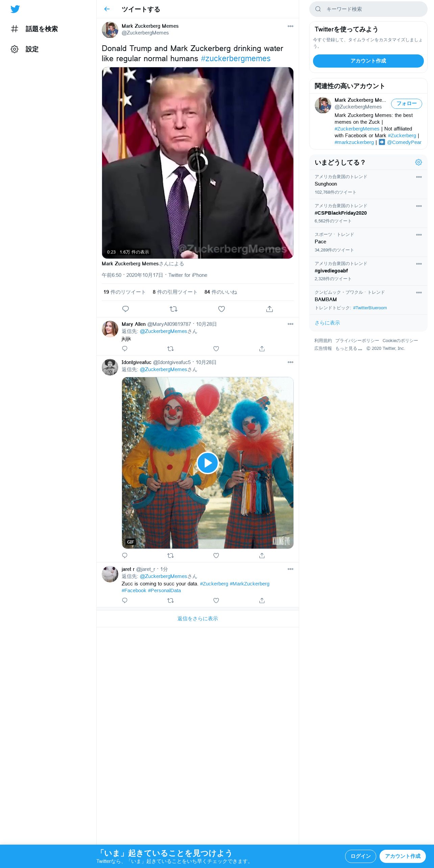This screenshot has height=868, width=434.
Task: Focus the キーワード検索 search field
Action: coord(368,9)
